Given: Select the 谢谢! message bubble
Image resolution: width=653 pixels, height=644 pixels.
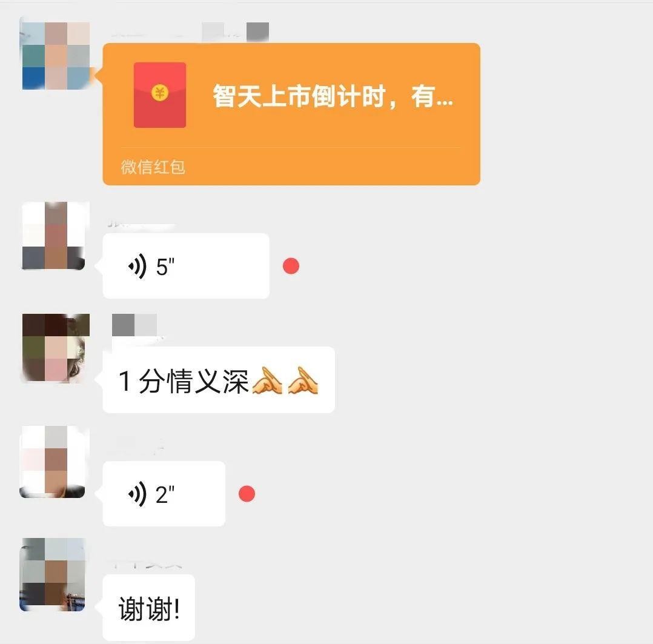Looking at the screenshot, I should pos(149,608).
